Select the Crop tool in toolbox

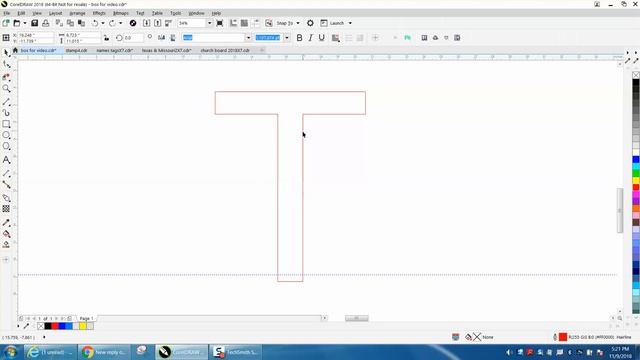7,77
